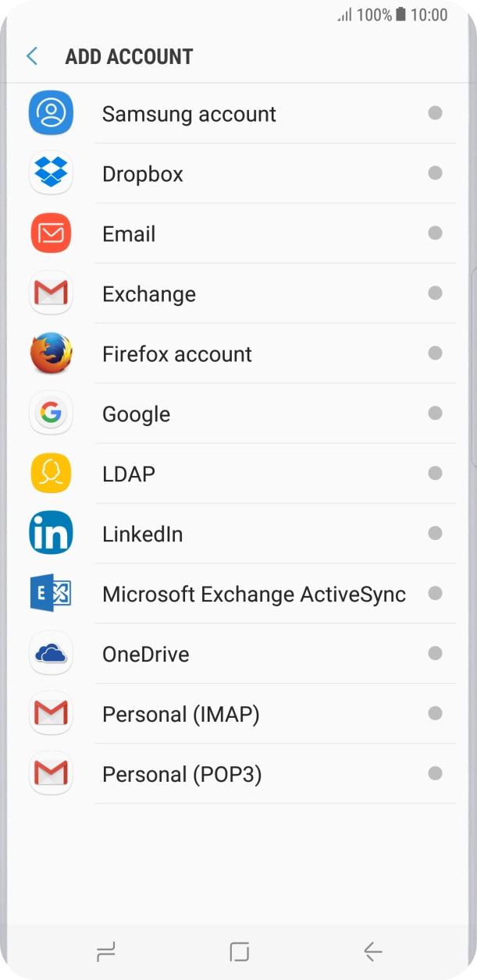The width and height of the screenshot is (477, 980).
Task: Tap the yellow LDAP icon
Action: tap(51, 474)
